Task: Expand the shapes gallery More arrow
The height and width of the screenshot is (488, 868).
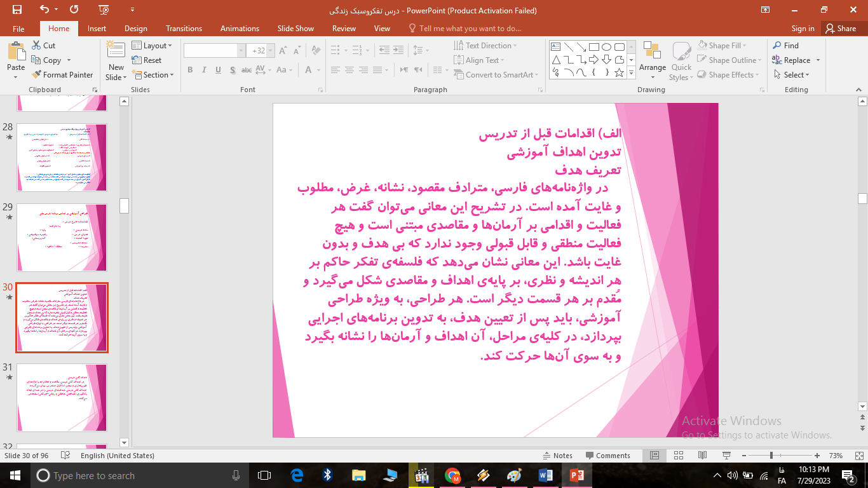Action: [631, 74]
